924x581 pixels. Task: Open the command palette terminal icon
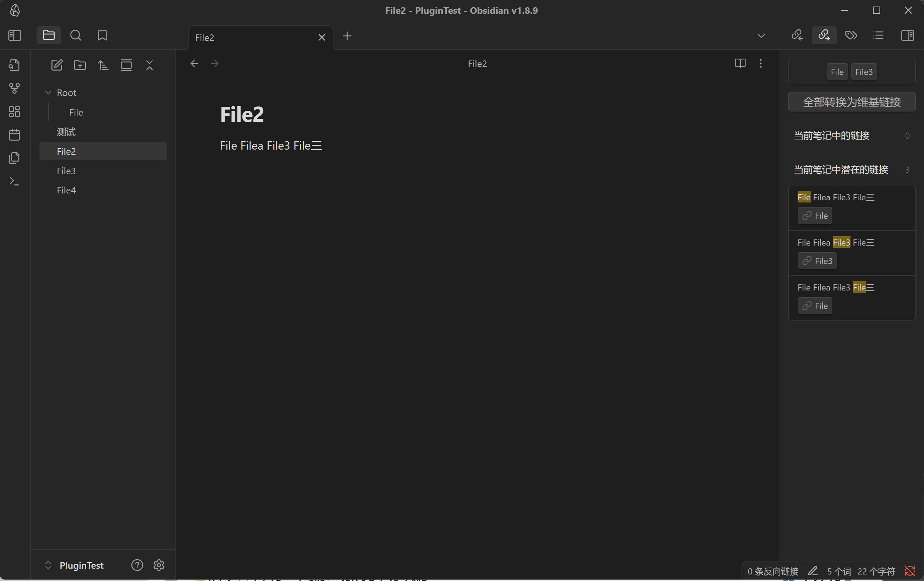14,181
